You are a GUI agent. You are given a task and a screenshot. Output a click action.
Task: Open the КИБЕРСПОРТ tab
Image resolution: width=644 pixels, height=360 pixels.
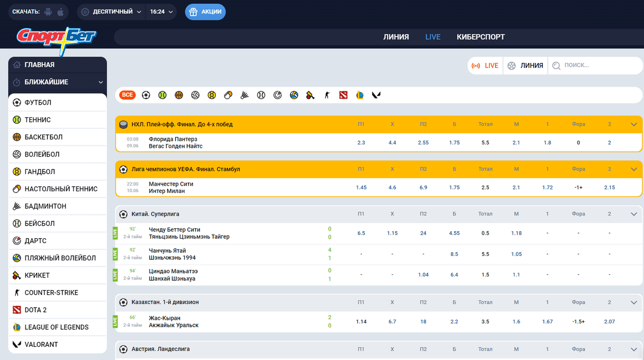tap(480, 37)
